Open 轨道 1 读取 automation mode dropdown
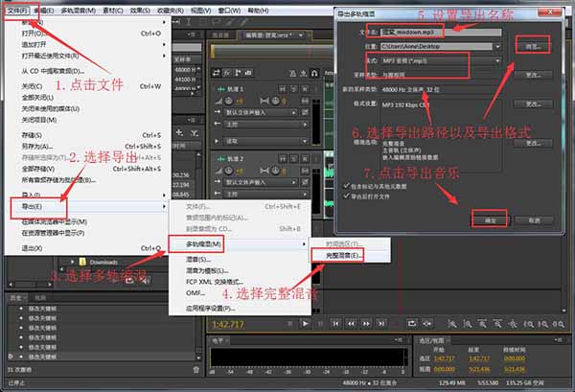575x392 pixels. point(266,141)
